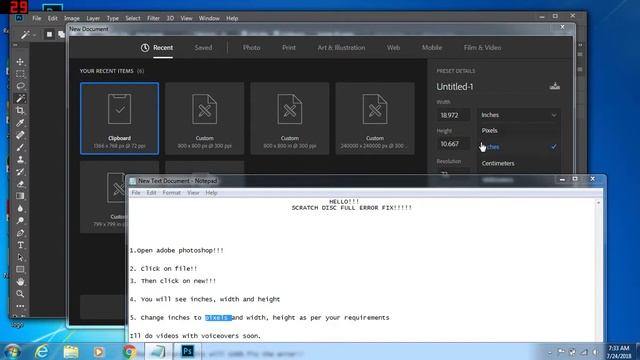Open Notepad's File menu
The image size is (640, 360).
[136, 193]
